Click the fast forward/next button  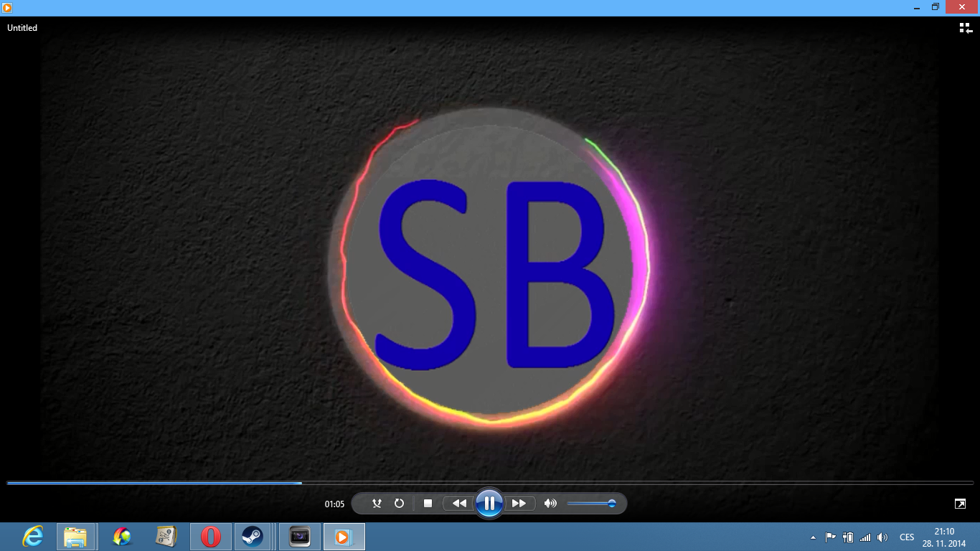[519, 504]
